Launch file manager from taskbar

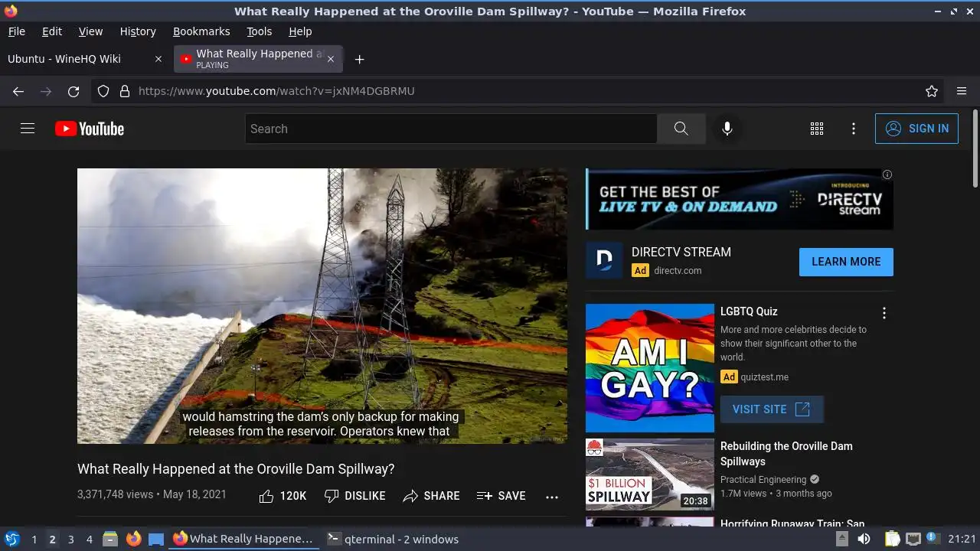pyautogui.click(x=110, y=539)
